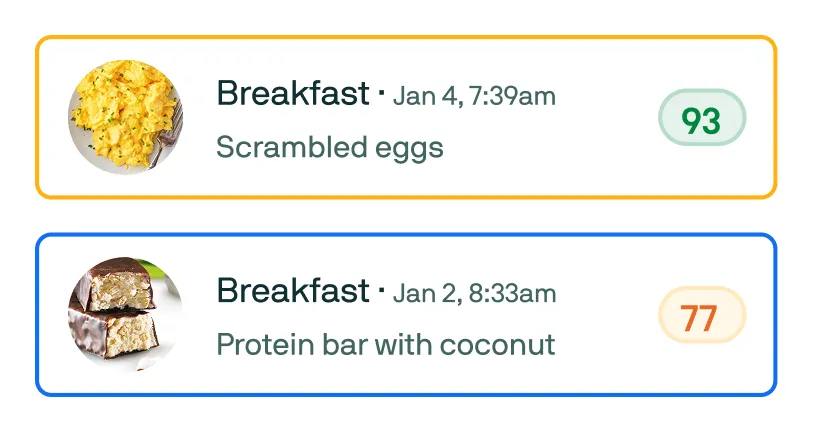Select the Breakfast title above Protein bar
Viewport: 813px width, 432px height.
293,291
